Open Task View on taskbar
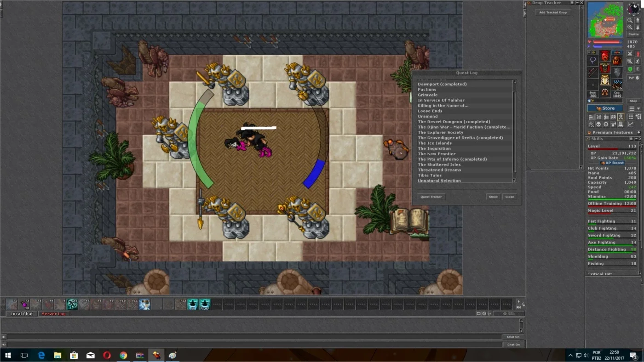Image resolution: width=644 pixels, height=362 pixels. 24,355
